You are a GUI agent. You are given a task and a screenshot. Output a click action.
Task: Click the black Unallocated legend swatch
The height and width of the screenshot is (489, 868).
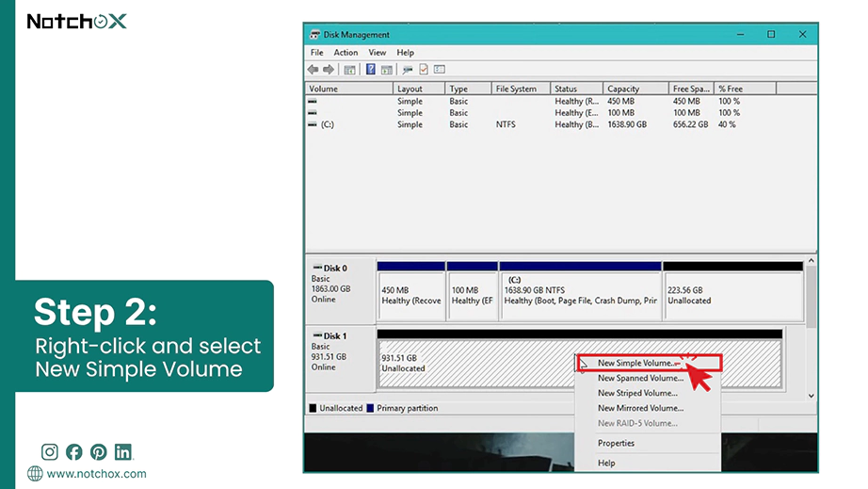click(313, 408)
